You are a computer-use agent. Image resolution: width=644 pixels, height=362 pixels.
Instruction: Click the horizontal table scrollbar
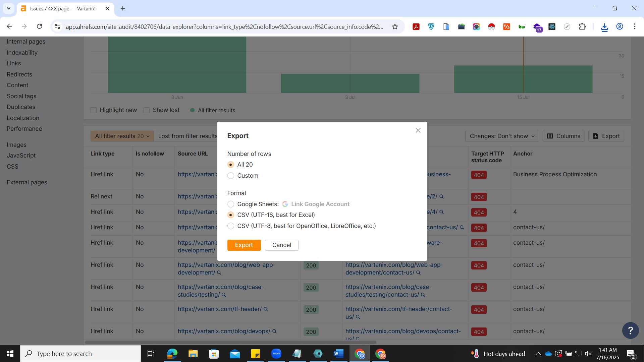(x=230, y=343)
